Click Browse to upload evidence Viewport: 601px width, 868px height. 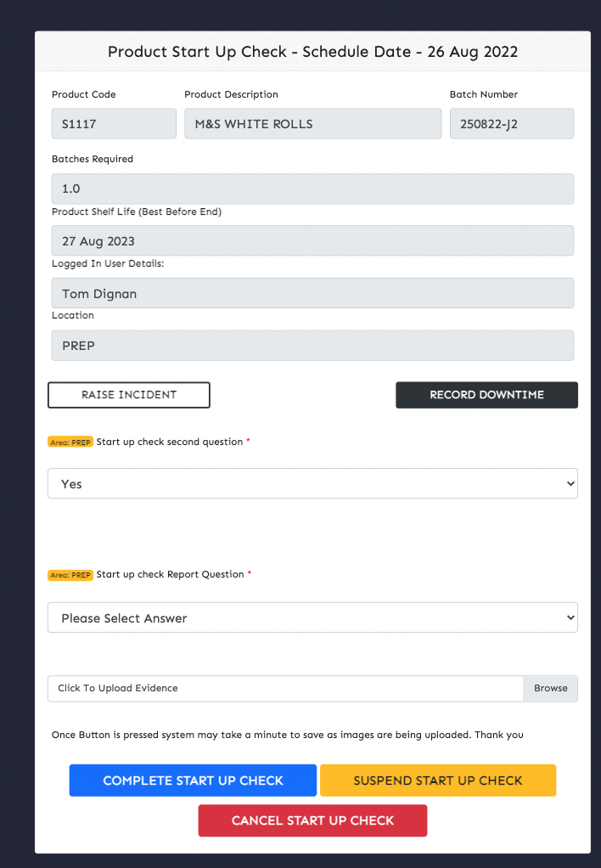point(551,688)
